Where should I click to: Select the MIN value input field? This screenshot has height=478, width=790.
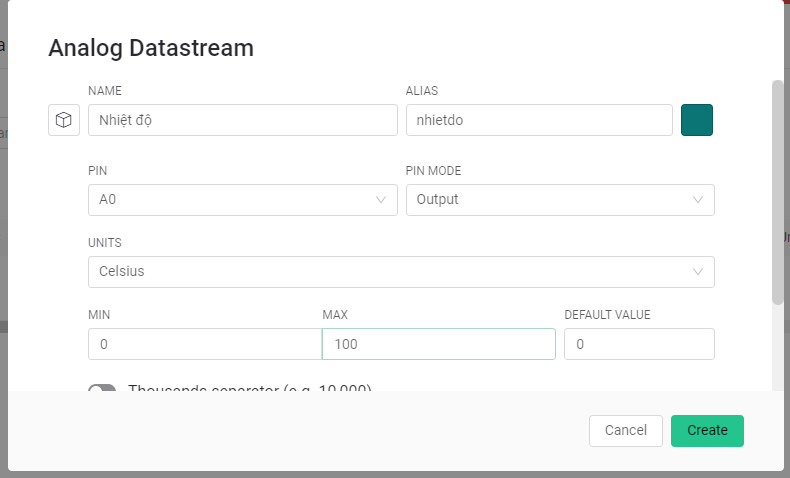point(205,344)
